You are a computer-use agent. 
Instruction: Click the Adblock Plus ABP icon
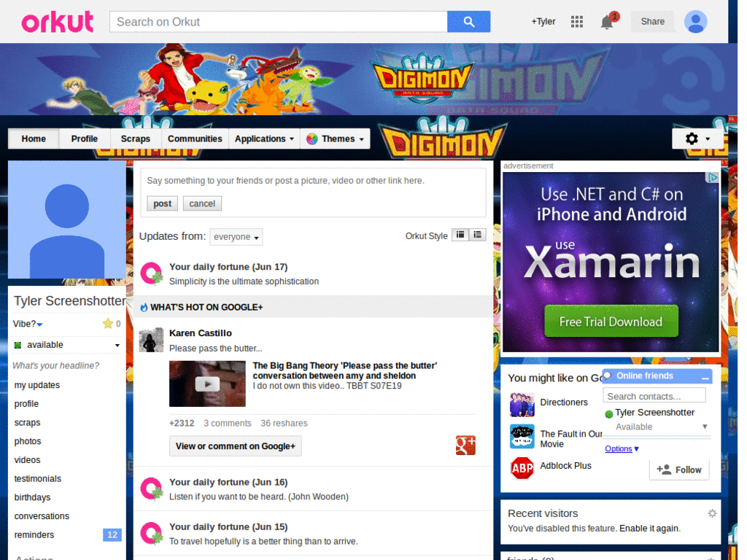point(522,469)
